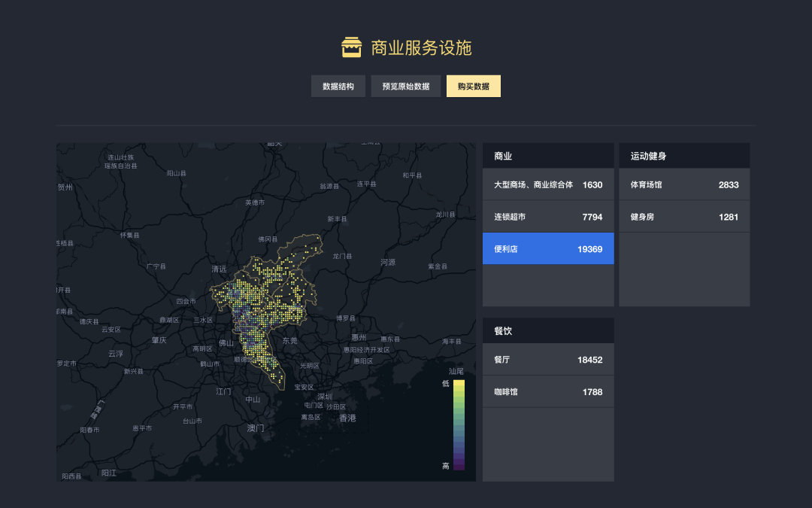Click the 和平县 label on map
This screenshot has height=508, width=812.
pos(412,175)
